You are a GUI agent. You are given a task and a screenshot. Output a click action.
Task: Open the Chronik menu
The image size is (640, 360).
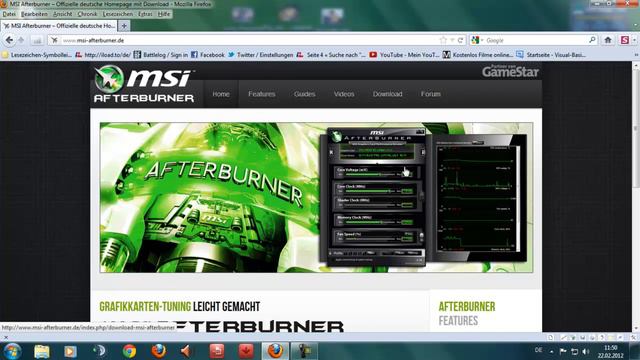(x=87, y=14)
